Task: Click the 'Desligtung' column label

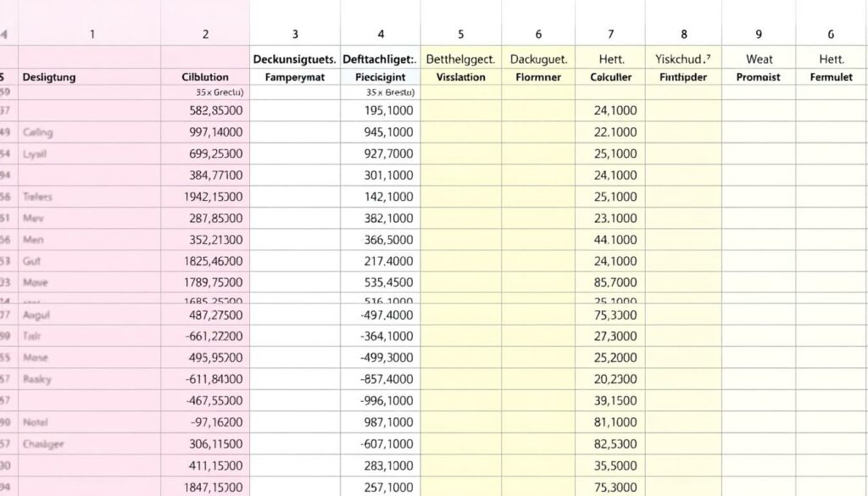Action: tap(49, 77)
